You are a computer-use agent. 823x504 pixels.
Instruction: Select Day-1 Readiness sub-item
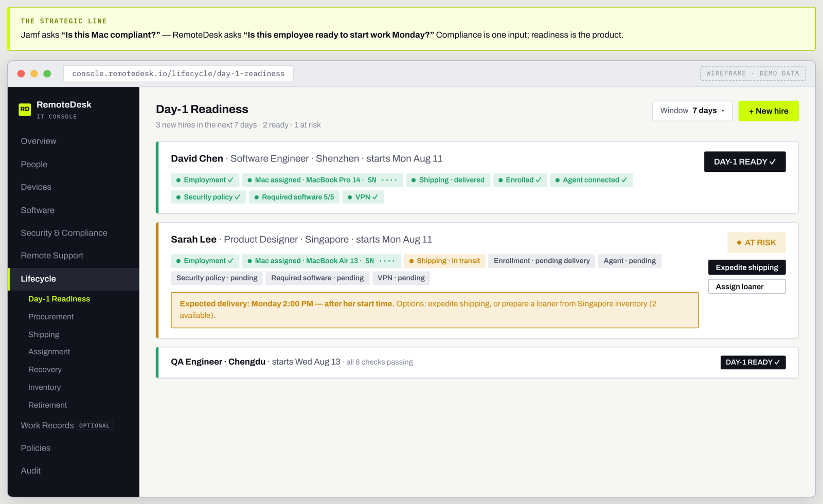(59, 299)
